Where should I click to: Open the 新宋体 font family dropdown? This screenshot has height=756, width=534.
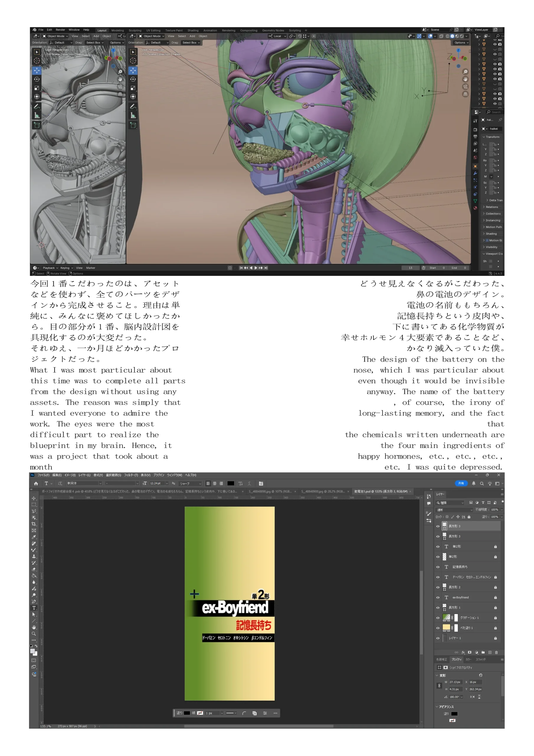(84, 483)
